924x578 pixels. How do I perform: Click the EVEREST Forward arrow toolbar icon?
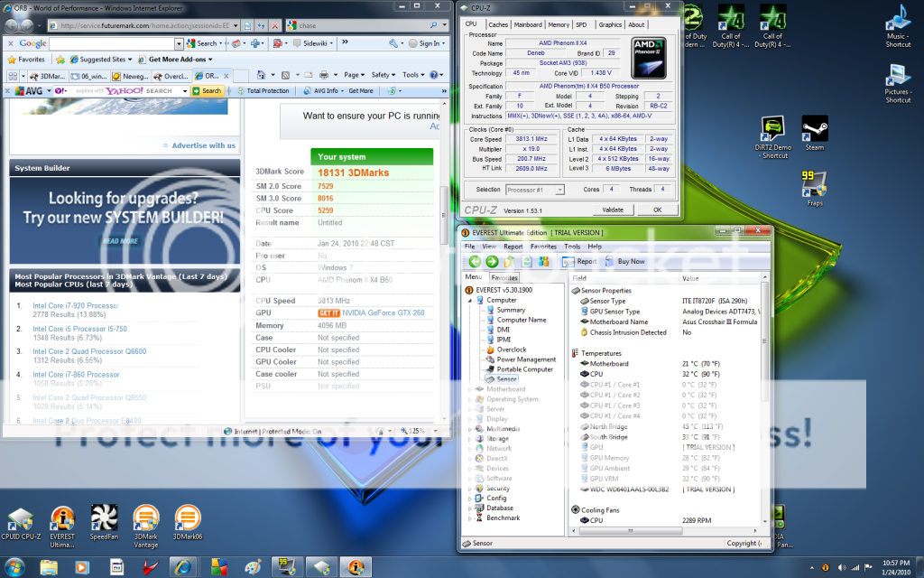tap(492, 261)
